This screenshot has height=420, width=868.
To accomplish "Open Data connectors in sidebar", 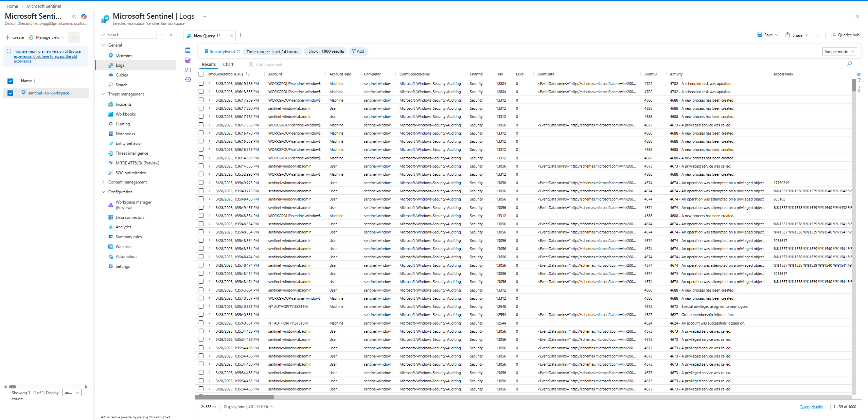I will 130,217.
